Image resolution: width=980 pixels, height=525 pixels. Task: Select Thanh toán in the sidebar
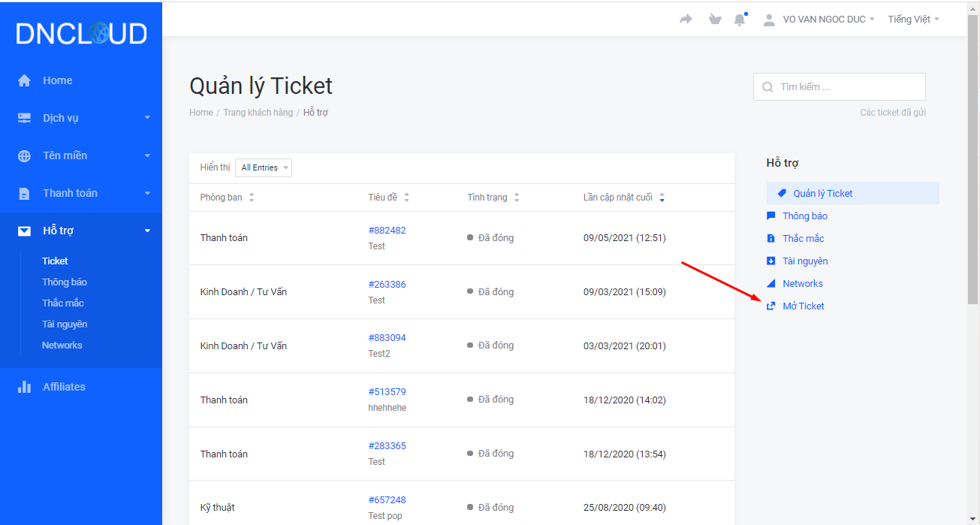70,193
